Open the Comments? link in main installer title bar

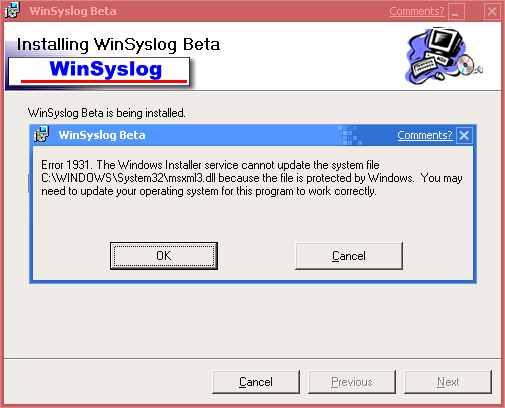click(417, 11)
